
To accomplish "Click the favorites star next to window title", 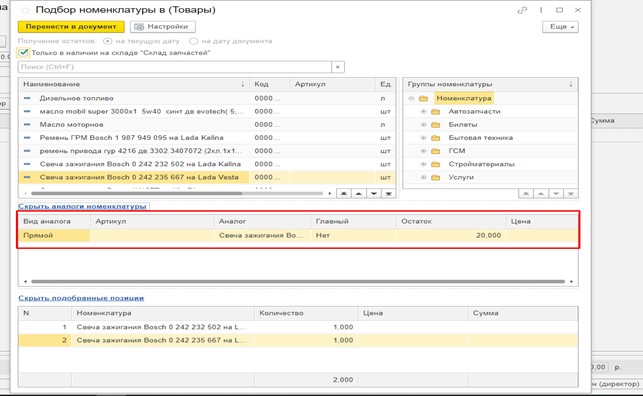I will pos(25,10).
